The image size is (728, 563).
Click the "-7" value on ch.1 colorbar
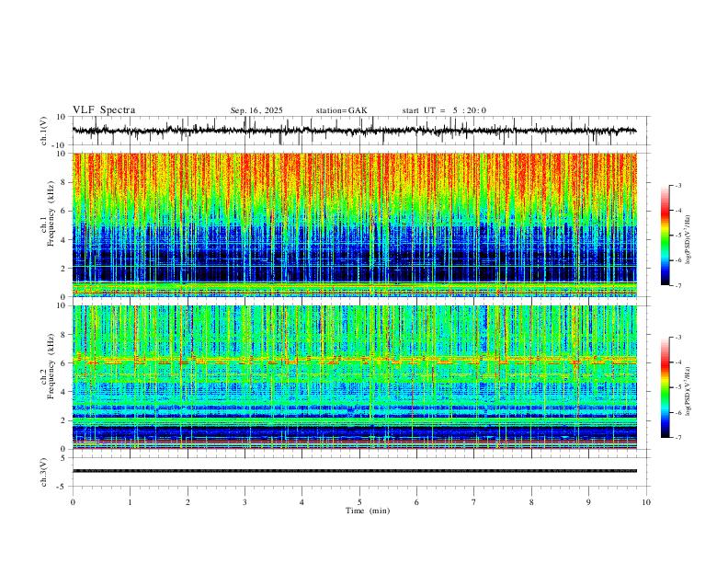(x=677, y=285)
